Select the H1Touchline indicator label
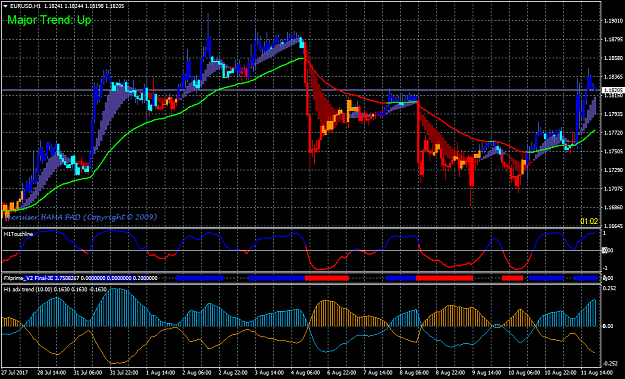The image size is (625, 379). (18, 234)
